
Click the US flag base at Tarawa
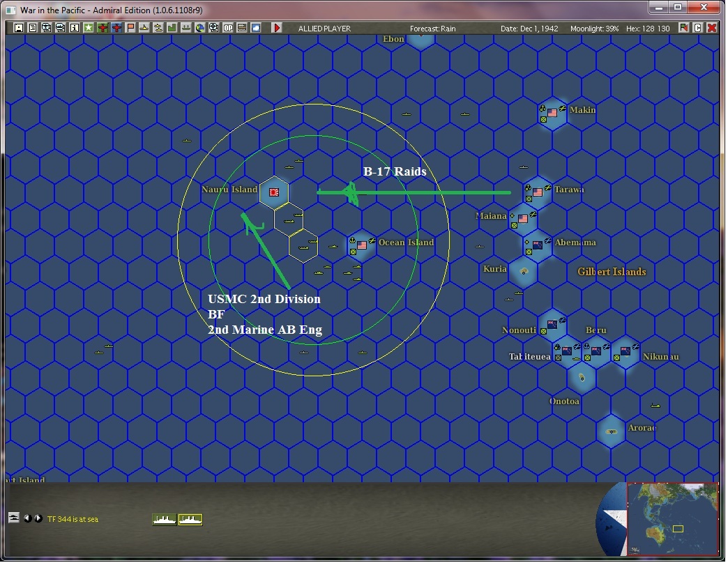[x=538, y=192]
